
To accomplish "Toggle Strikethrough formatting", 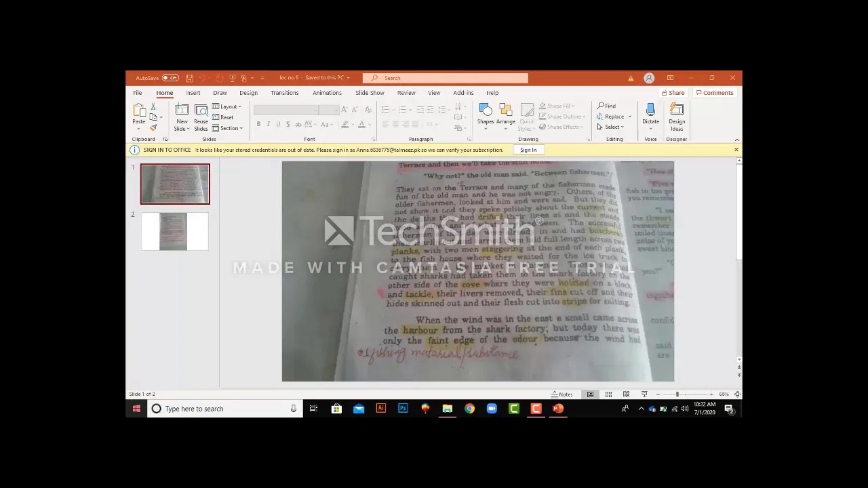I will pyautogui.click(x=298, y=124).
